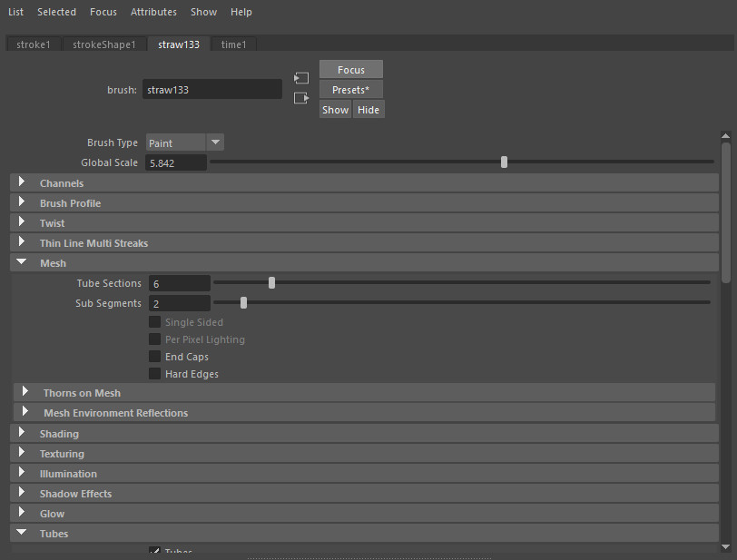Open the Show menu

[x=203, y=12]
